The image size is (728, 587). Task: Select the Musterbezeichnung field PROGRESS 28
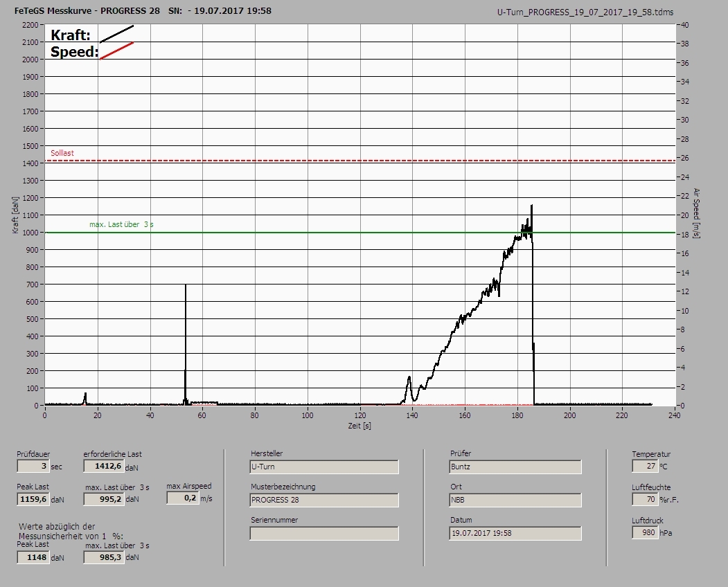[324, 500]
